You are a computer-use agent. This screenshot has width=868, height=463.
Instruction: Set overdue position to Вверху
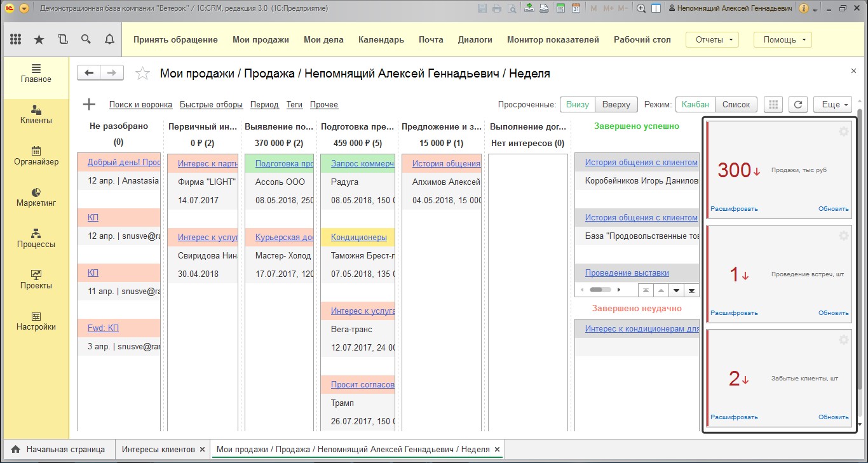[x=616, y=105]
